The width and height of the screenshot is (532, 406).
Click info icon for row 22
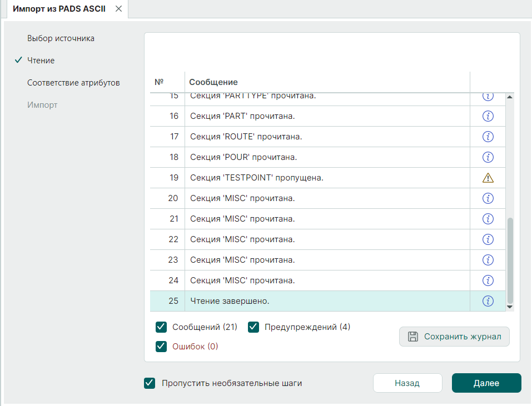(488, 239)
